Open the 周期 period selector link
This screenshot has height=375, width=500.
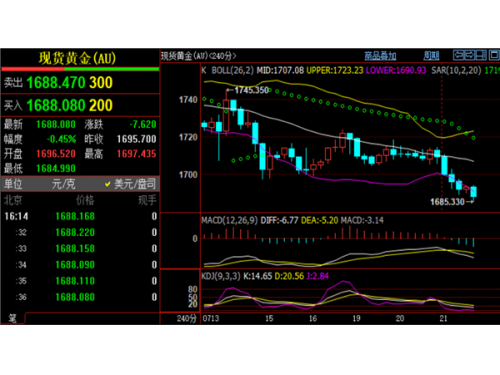click(x=431, y=56)
